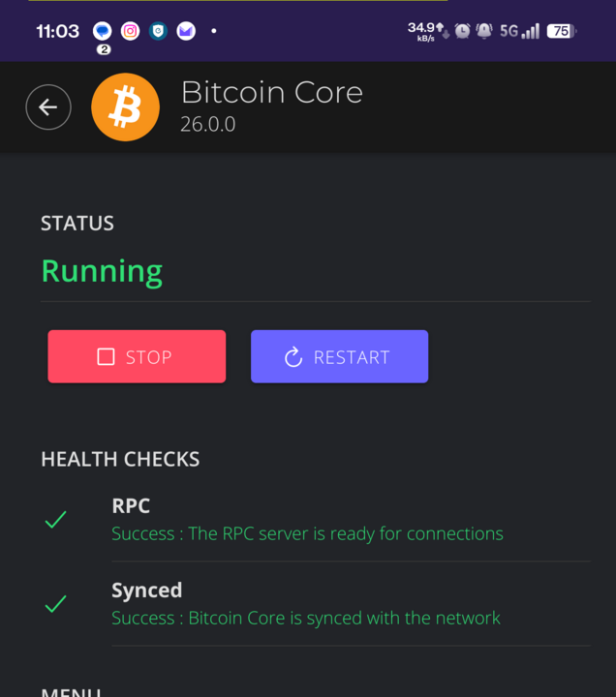616x697 pixels.
Task: Tap the MENU section heading
Action: pyautogui.click(x=71, y=692)
